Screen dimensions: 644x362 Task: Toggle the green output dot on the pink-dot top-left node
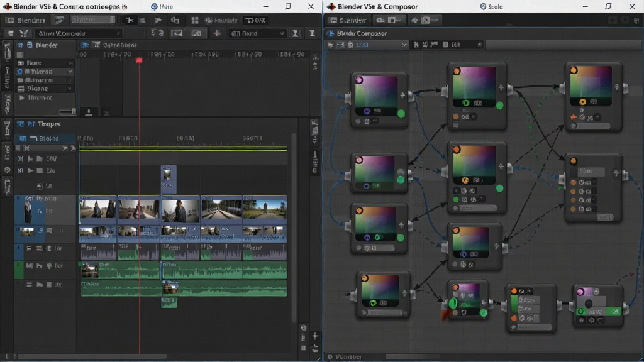[x=401, y=113]
